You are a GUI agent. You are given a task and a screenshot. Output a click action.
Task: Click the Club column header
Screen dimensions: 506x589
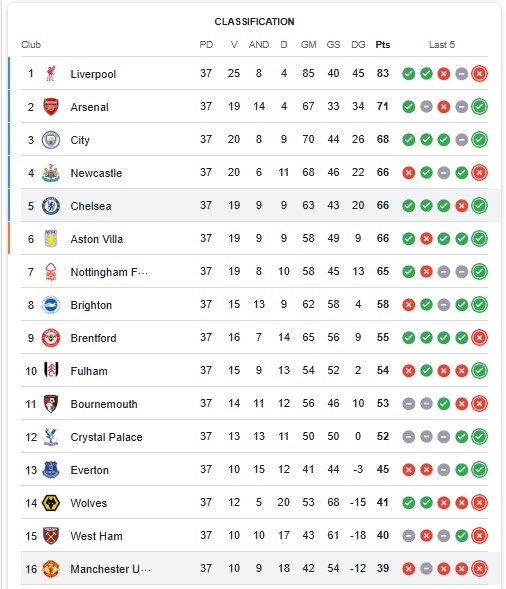click(31, 45)
